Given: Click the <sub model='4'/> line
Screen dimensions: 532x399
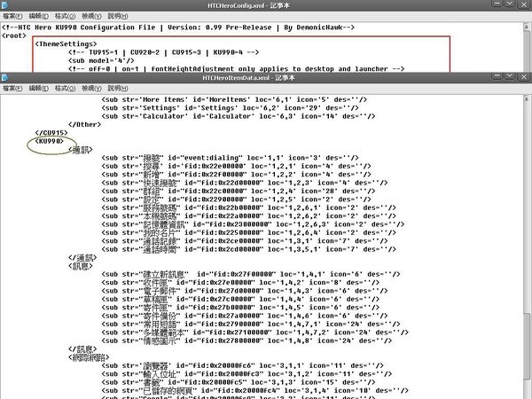Looking at the screenshot, I should [101, 60].
